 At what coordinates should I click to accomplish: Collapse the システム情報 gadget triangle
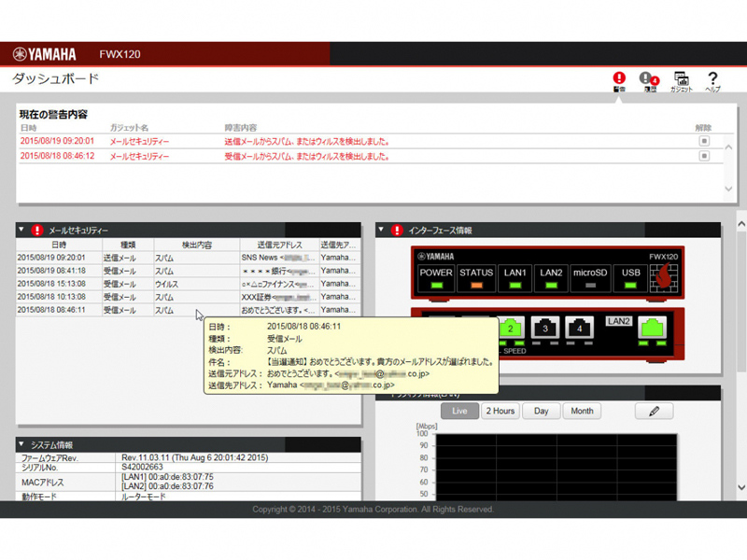click(x=21, y=444)
